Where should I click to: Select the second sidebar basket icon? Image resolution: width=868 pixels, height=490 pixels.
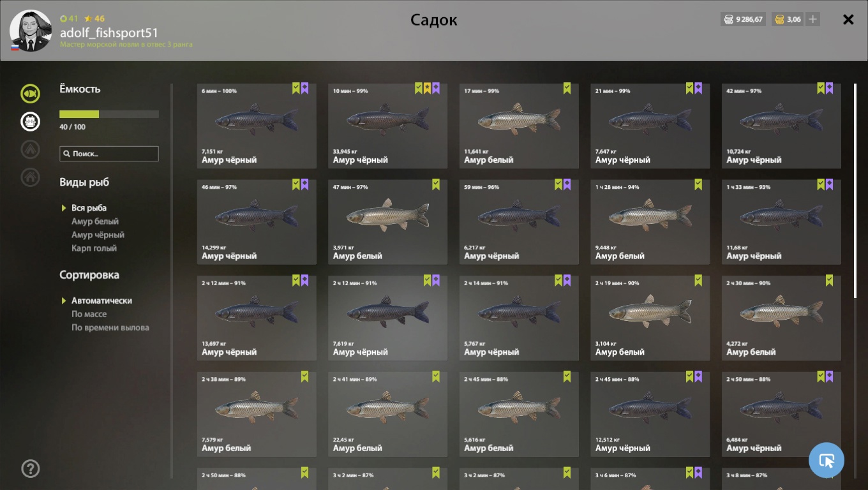30,121
